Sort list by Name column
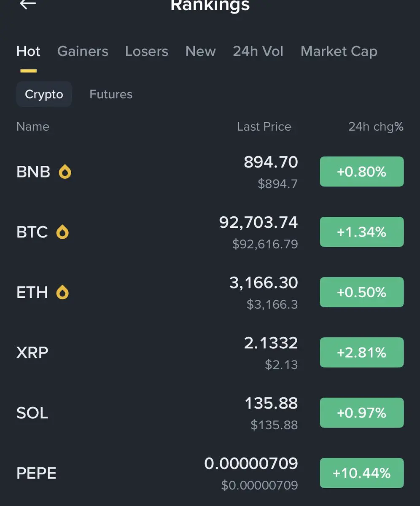Screen dimensions: 420x506 tap(33, 126)
